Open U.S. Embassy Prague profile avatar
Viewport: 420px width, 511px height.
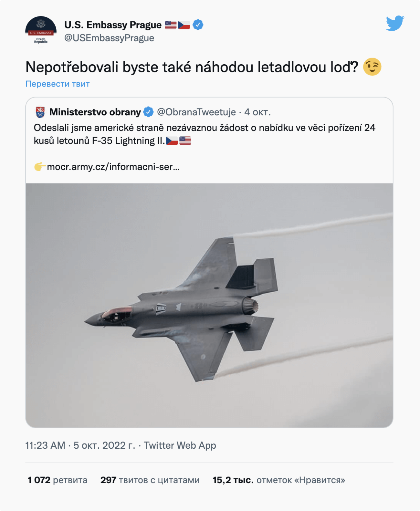[x=41, y=31]
